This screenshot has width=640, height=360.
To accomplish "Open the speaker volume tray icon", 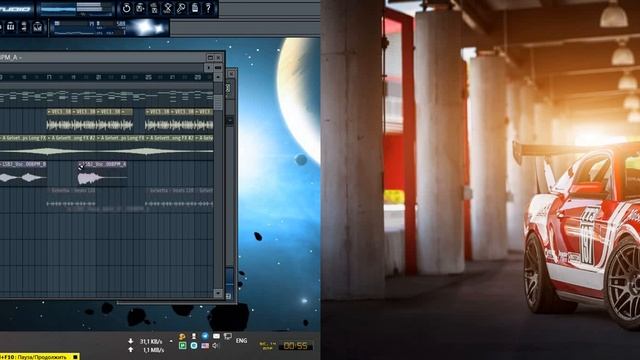I will tap(216, 346).
